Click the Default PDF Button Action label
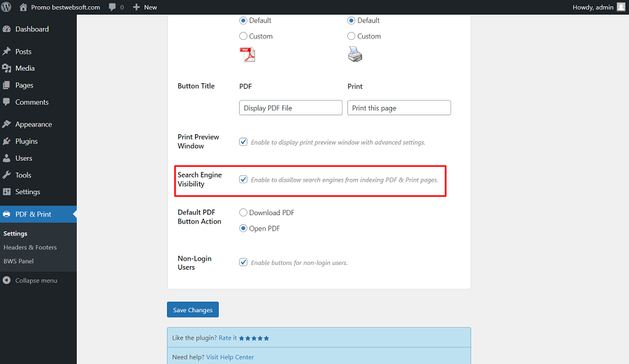Viewport: 629px width, 364px height. [x=199, y=217]
